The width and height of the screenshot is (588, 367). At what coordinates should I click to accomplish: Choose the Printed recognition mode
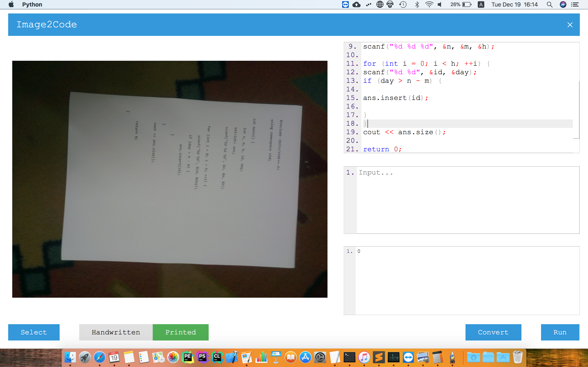click(x=180, y=332)
